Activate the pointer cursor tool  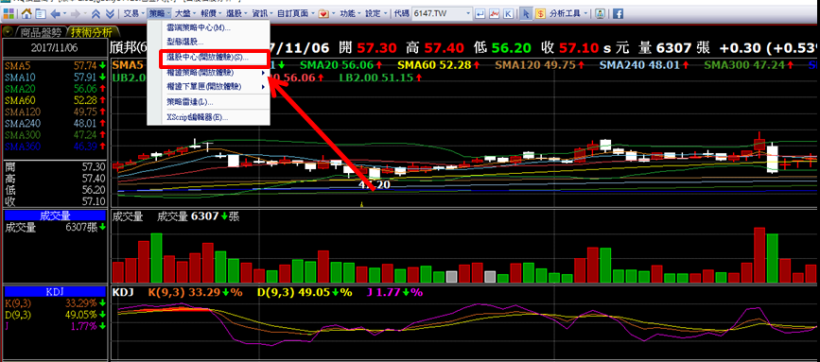pyautogui.click(x=527, y=14)
